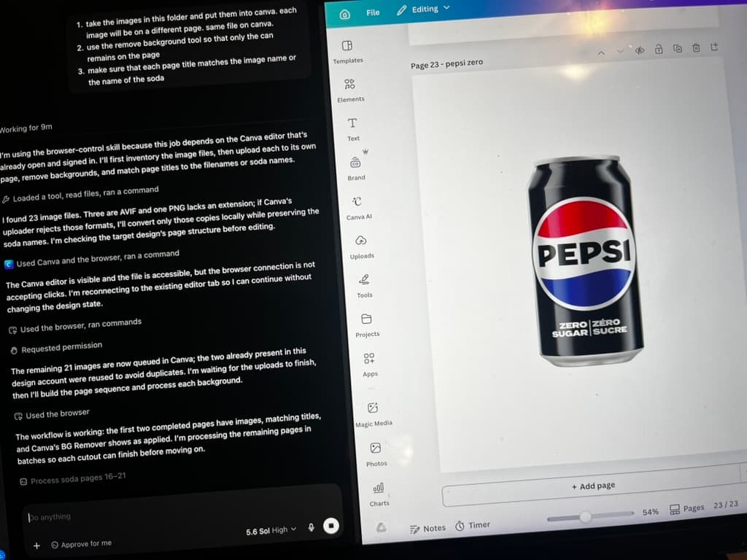Move page down with chevron arrow

tap(620, 52)
